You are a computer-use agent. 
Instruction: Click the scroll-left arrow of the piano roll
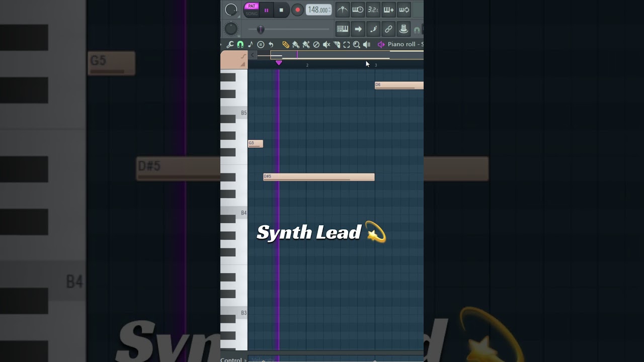click(x=253, y=55)
